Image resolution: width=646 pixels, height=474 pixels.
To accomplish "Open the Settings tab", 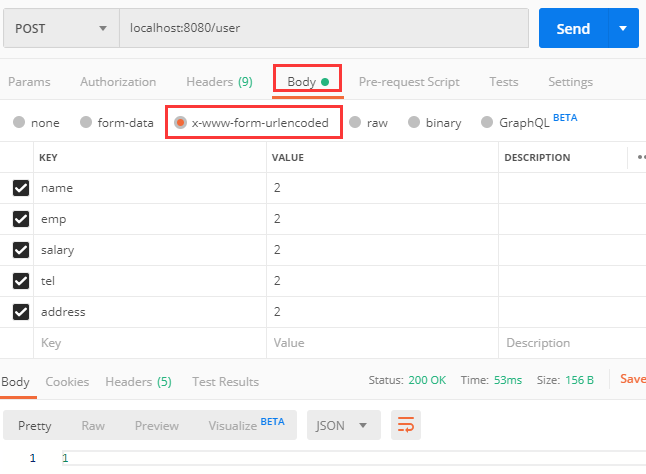I will (x=570, y=82).
